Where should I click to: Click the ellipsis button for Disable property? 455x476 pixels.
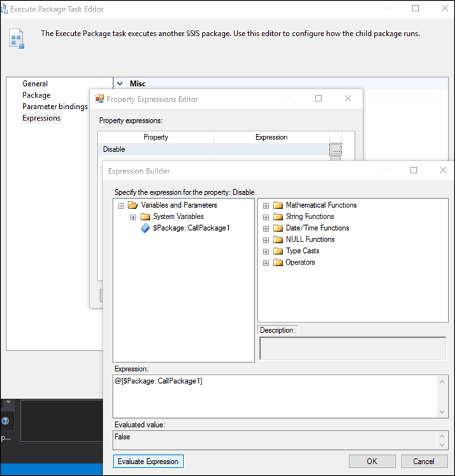click(x=336, y=149)
